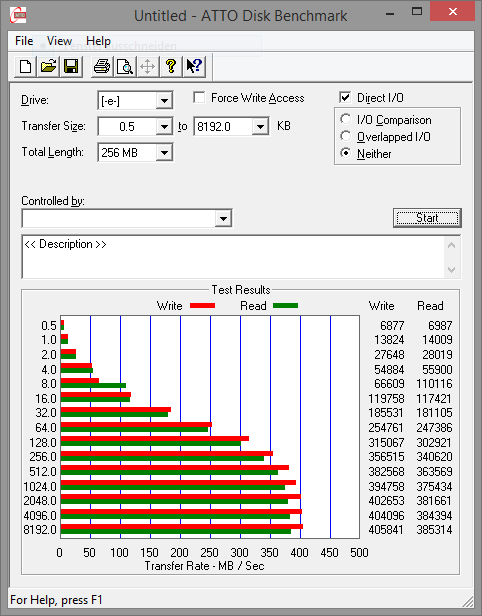Click the 8.0 row green read bar

tap(93, 386)
